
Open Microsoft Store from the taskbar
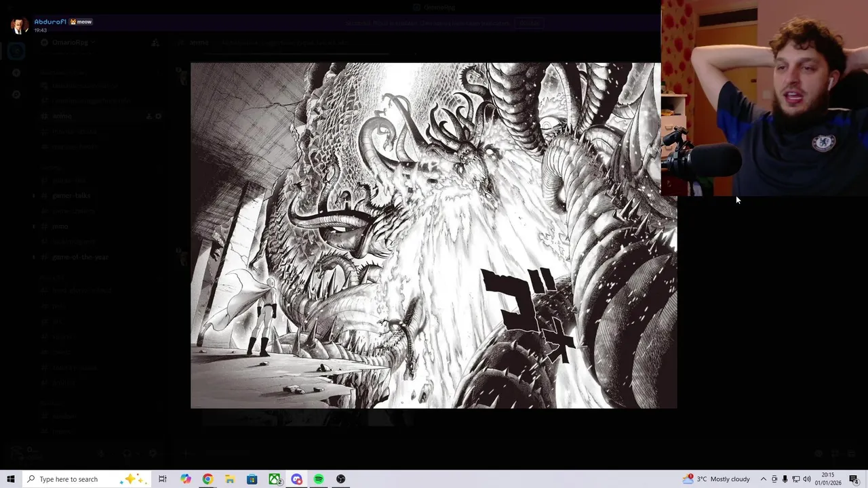(x=252, y=479)
